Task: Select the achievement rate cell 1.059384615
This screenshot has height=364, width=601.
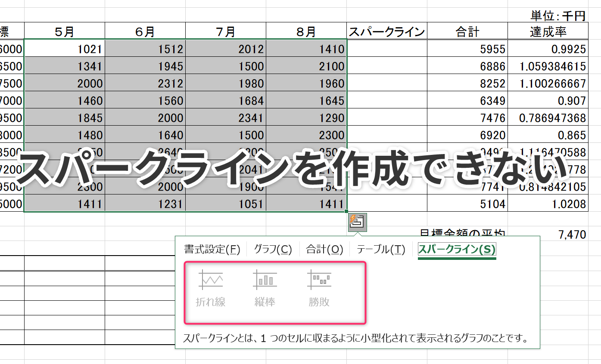Action: (548, 65)
